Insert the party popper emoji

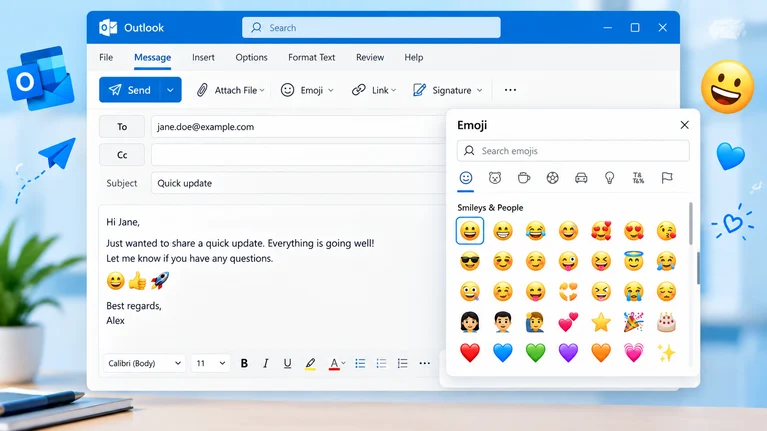633,322
